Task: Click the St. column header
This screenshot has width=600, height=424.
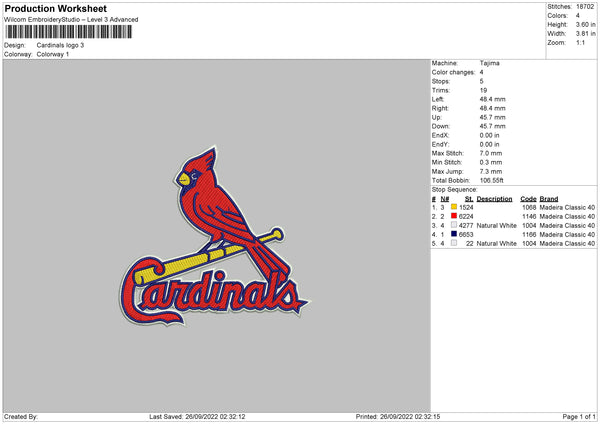Action: [469, 199]
